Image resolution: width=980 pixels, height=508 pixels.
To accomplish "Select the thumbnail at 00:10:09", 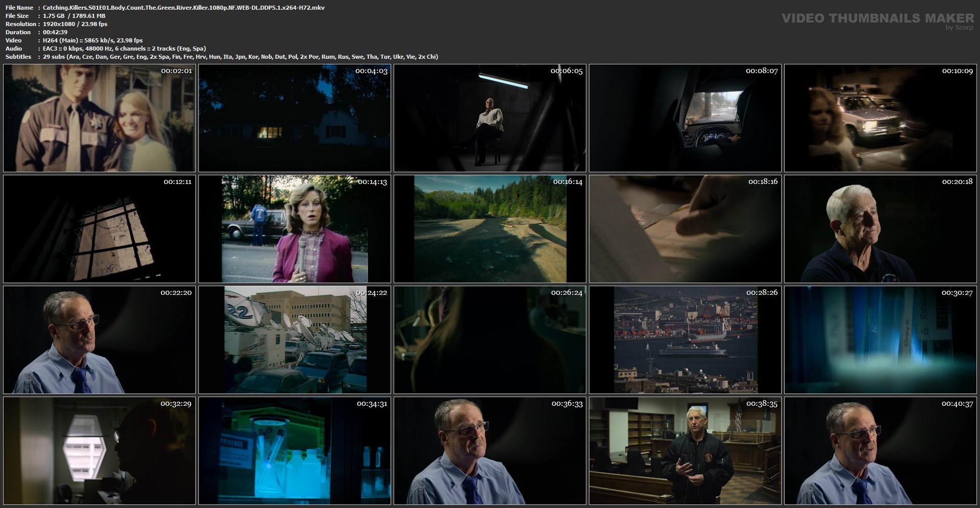I will tap(880, 118).
